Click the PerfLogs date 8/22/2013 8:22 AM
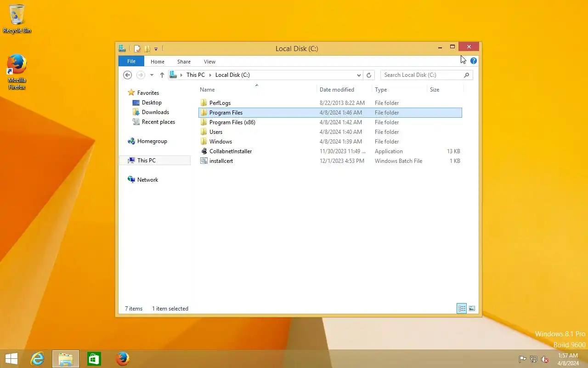 click(342, 103)
